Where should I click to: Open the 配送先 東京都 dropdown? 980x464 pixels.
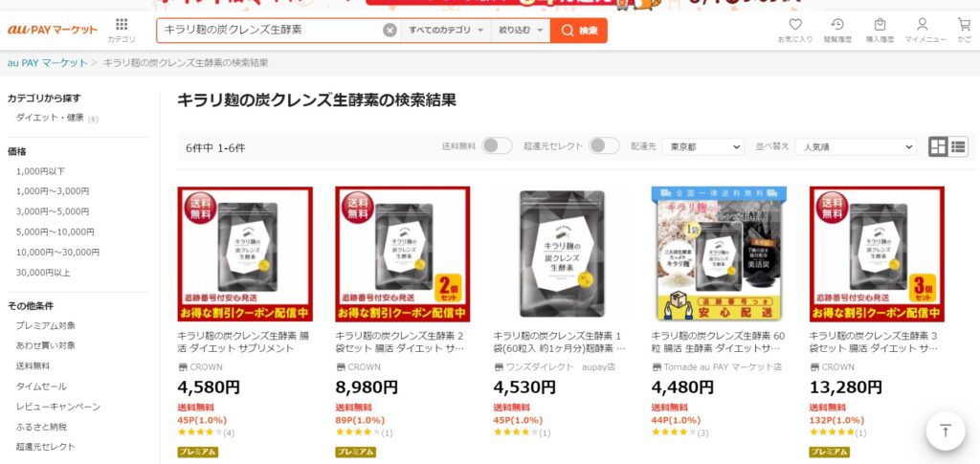click(x=703, y=146)
